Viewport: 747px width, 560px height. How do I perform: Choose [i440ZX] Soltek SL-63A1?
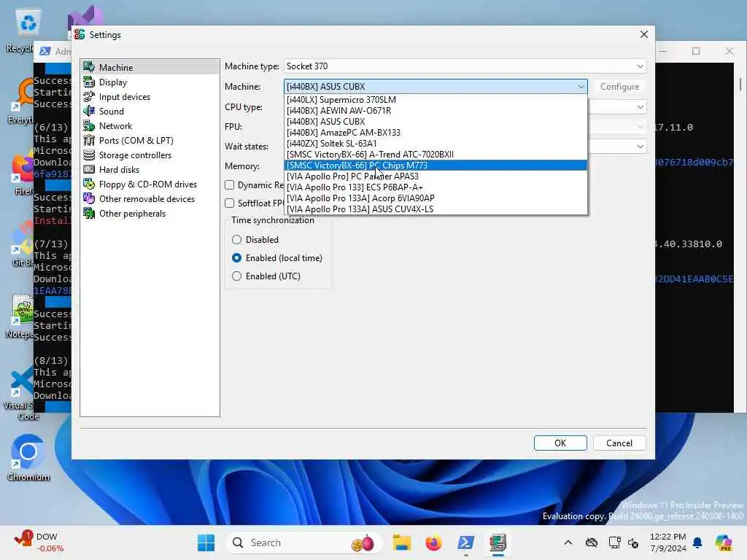tap(436, 144)
